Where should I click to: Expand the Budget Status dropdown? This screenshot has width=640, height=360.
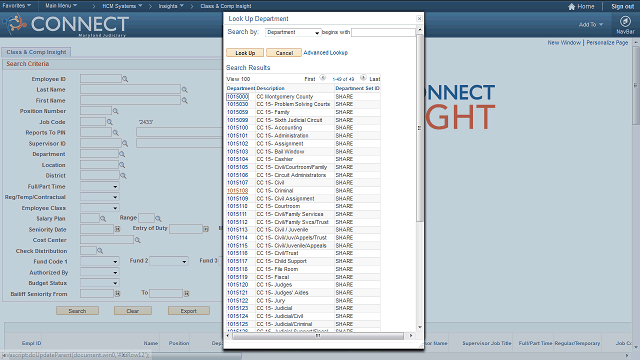(100, 283)
